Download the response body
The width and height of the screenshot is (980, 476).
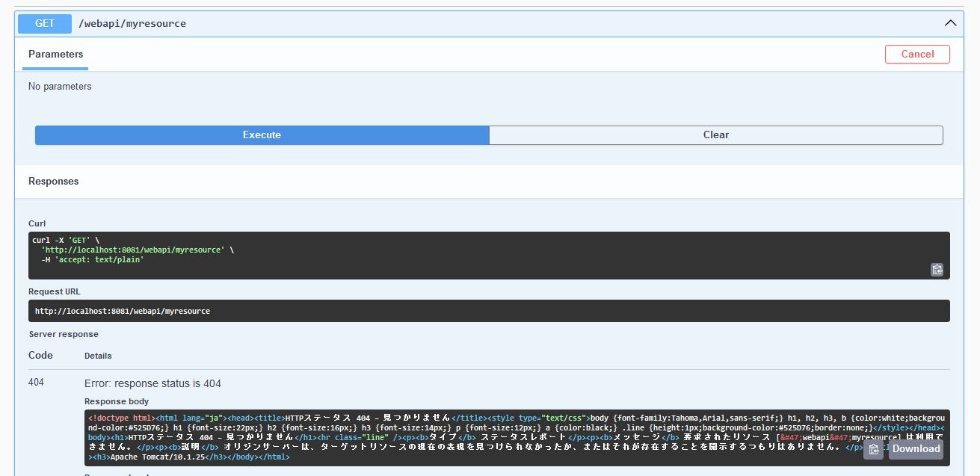916,449
